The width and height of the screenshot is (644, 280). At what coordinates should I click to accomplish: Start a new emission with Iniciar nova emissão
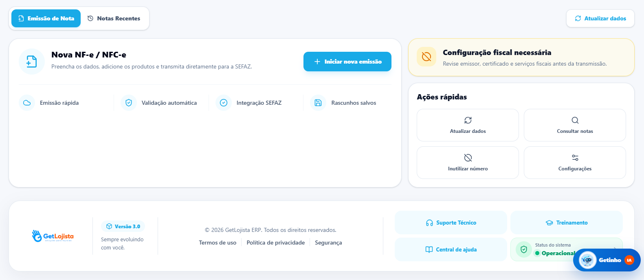point(347,62)
